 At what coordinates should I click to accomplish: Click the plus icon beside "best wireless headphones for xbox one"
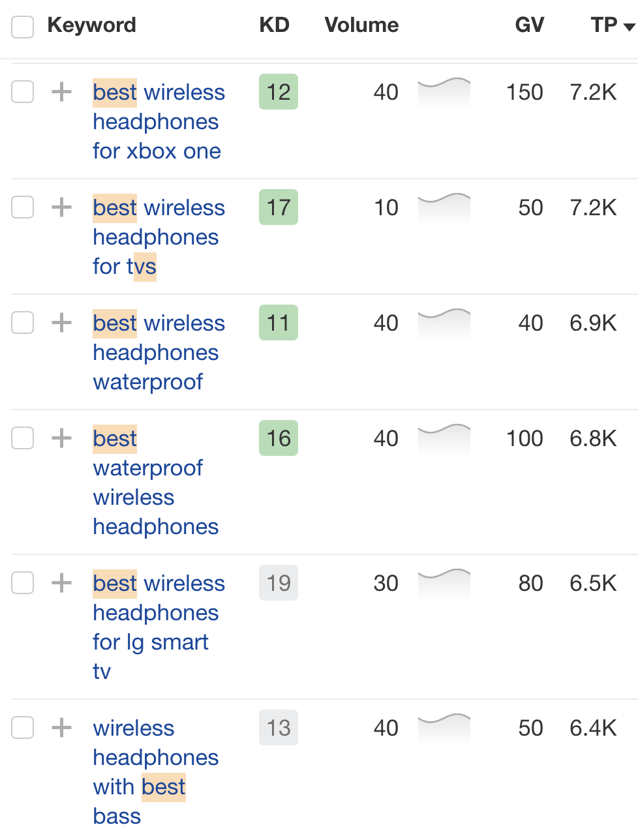coord(61,92)
